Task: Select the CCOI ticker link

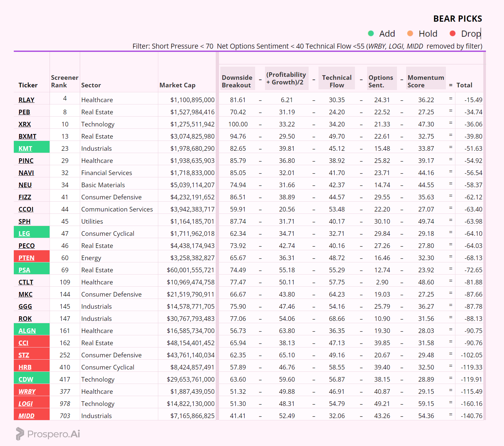Action: (26, 209)
